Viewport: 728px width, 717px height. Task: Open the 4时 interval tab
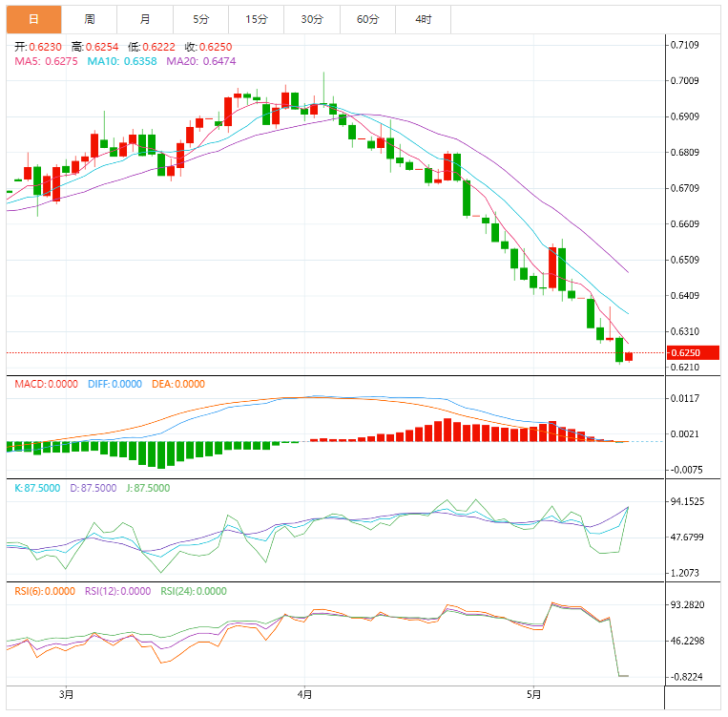[x=424, y=19]
